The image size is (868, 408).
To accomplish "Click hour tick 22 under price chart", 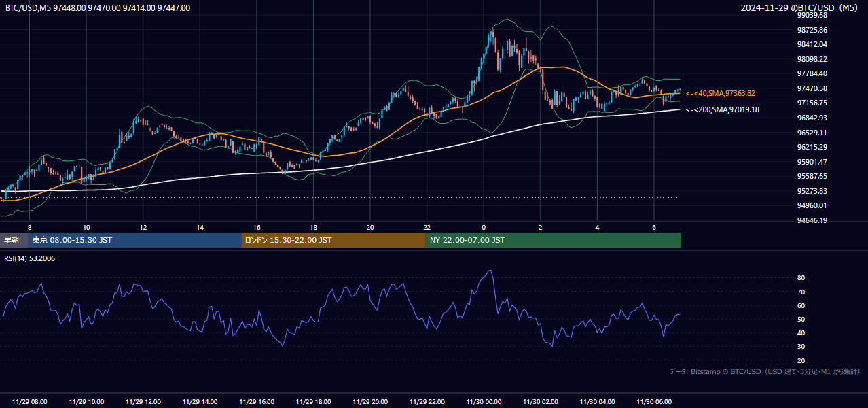I will [427, 227].
